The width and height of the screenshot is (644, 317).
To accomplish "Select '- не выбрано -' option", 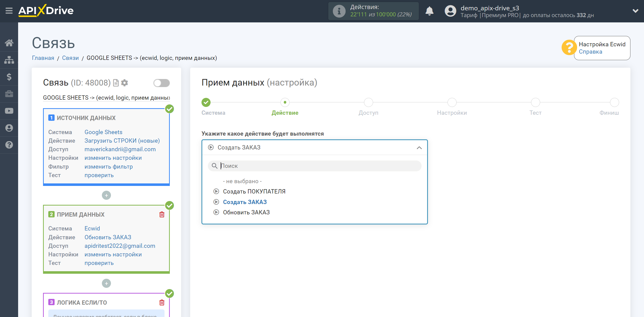I will coord(242,181).
